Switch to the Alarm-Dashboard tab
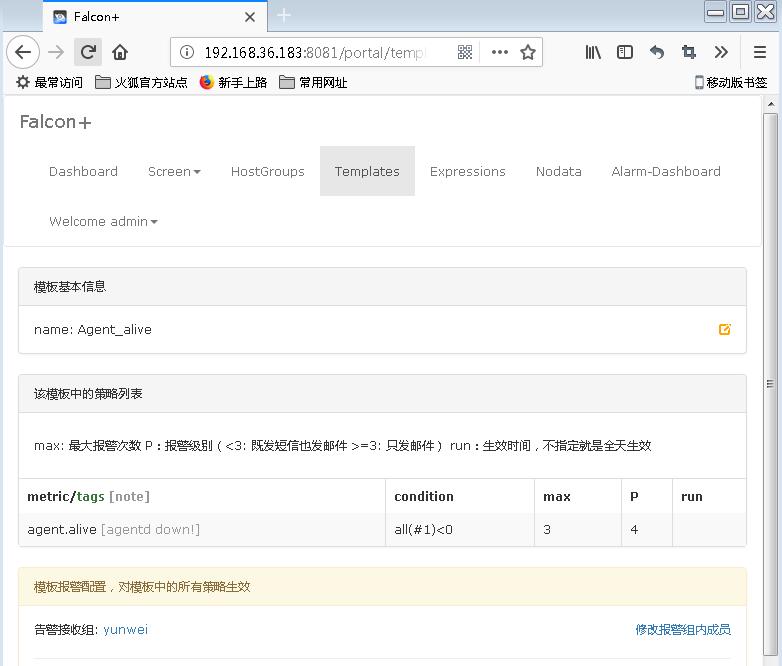Screen dimensions: 782x666 (665, 171)
